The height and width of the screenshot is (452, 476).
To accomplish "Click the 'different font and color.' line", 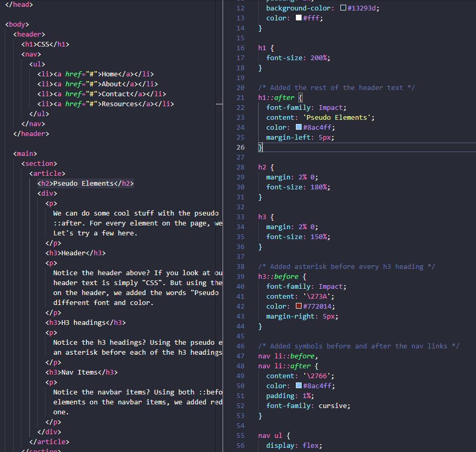I will pyautogui.click(x=104, y=303).
